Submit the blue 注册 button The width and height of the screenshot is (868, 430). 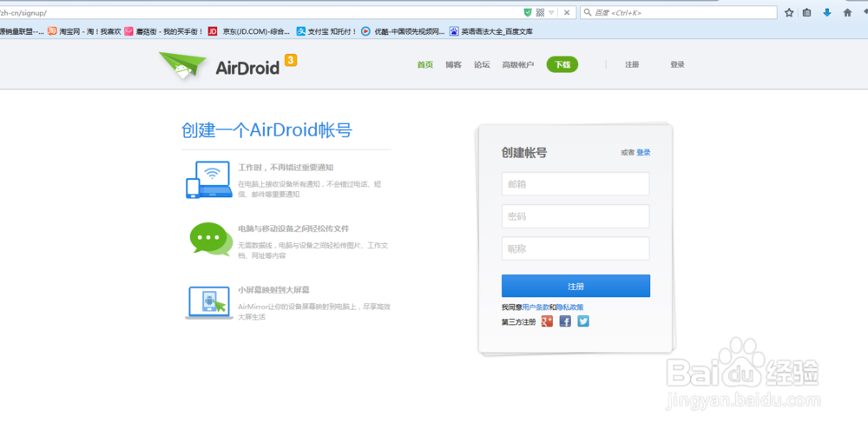click(x=575, y=286)
